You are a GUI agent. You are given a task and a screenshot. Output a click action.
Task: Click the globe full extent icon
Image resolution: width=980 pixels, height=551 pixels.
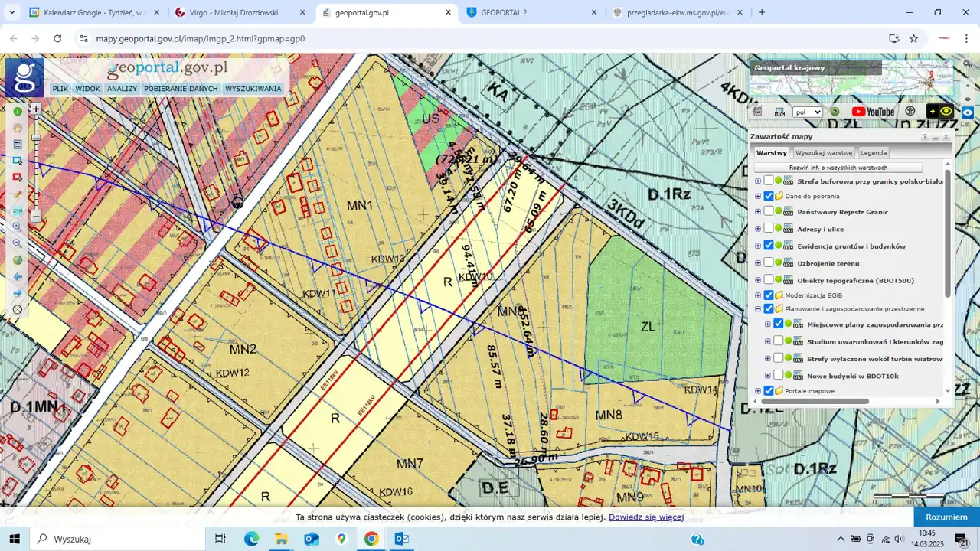click(x=18, y=260)
